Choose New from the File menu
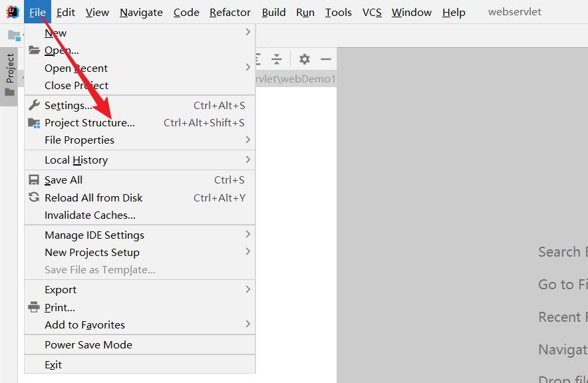The width and height of the screenshot is (588, 383). [140, 33]
